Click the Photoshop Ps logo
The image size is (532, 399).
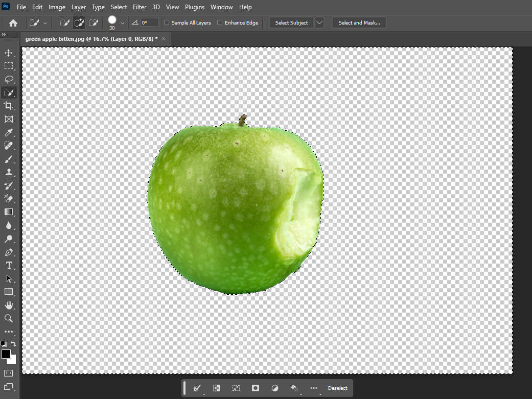pos(6,7)
